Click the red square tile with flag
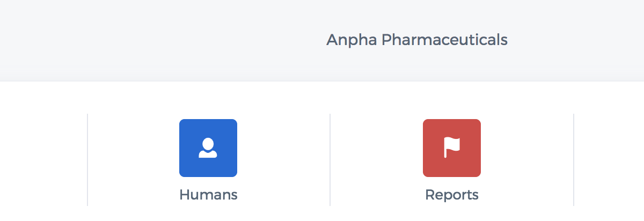 click(x=452, y=148)
